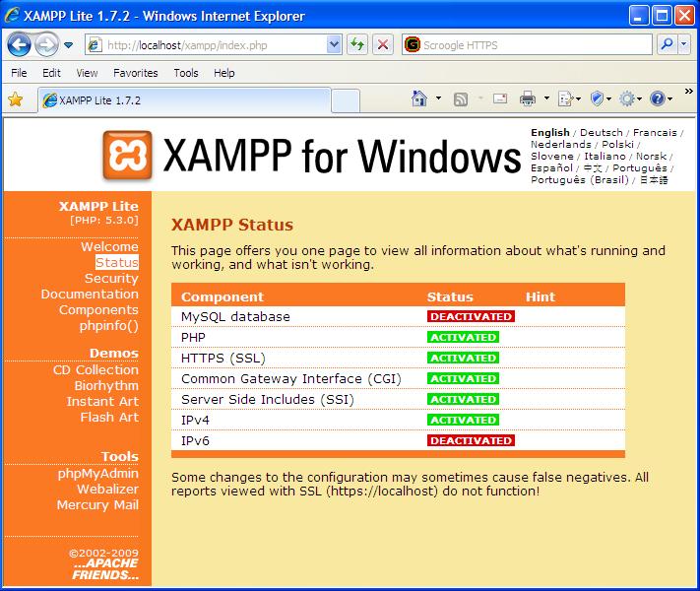Viewport: 700px width, 591px height.
Task: Open the Security sidebar link
Action: 111,279
